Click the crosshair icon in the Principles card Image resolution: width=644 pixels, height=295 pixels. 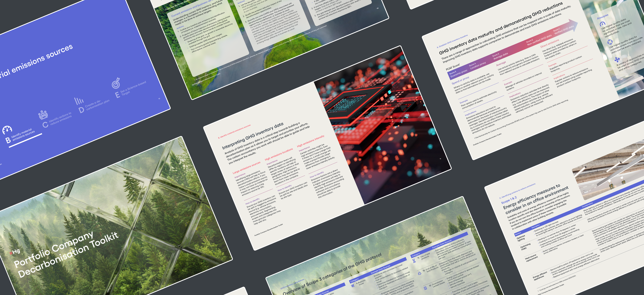tap(610, 42)
